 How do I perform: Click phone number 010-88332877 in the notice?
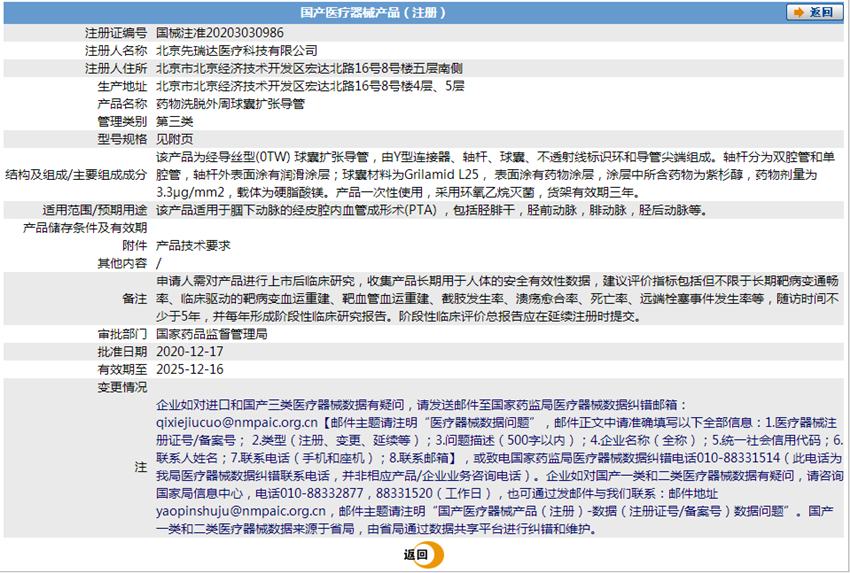pyautogui.click(x=321, y=493)
